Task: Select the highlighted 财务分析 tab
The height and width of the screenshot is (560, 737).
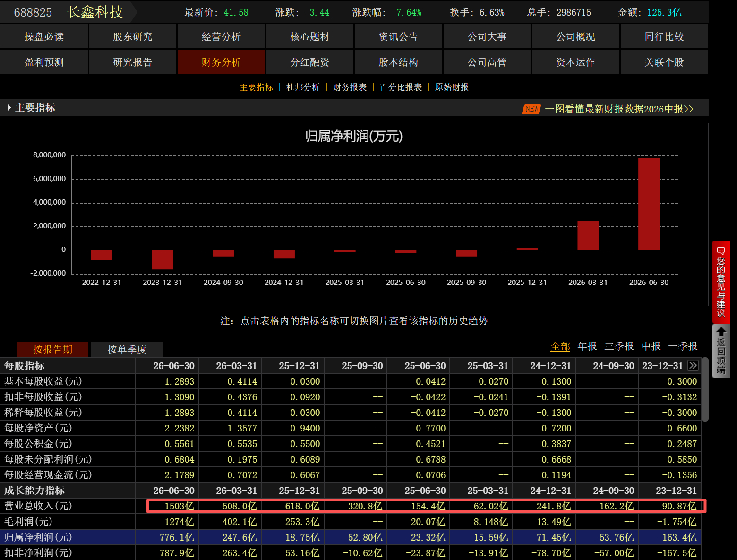Action: (221, 62)
